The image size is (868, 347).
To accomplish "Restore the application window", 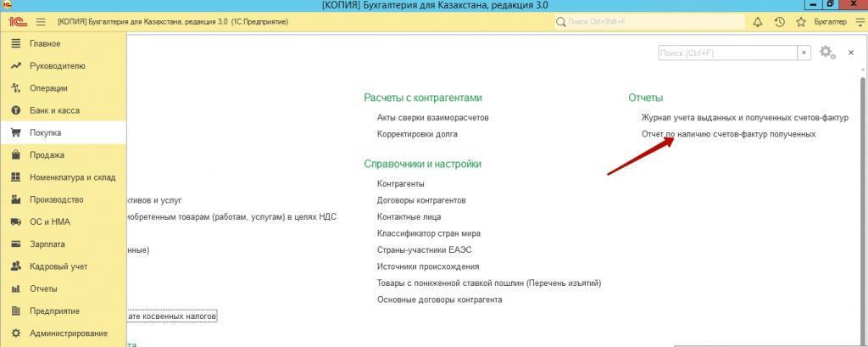I will coord(831,4).
